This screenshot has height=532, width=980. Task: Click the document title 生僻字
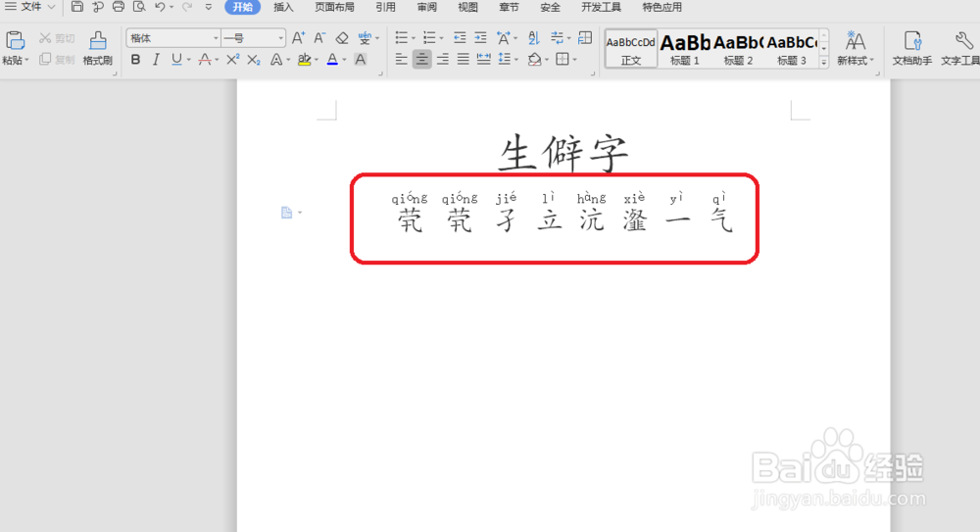click(x=563, y=153)
